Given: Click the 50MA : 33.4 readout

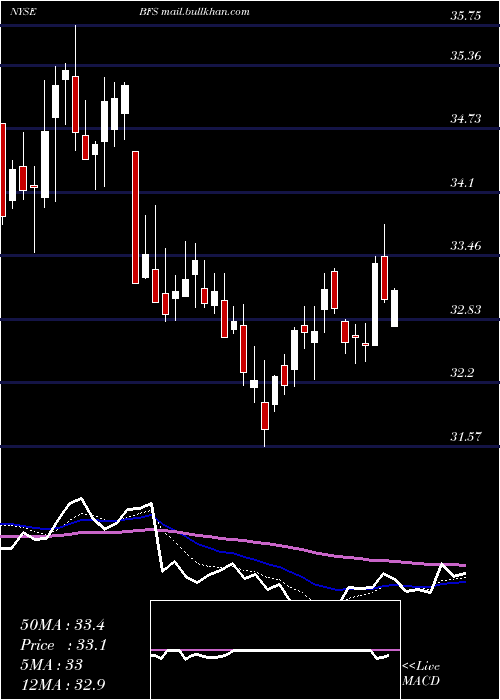Looking at the screenshot, I should click(x=62, y=625).
